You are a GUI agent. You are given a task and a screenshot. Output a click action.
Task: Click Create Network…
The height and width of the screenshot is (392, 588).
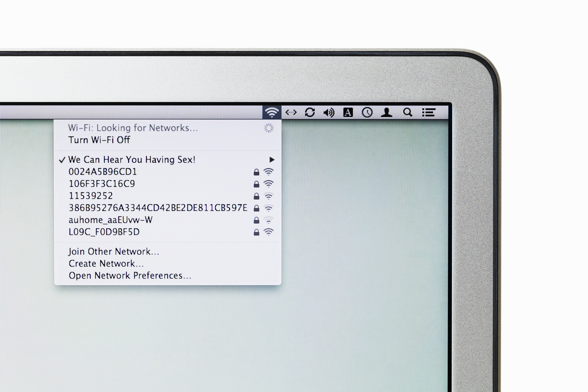click(106, 264)
